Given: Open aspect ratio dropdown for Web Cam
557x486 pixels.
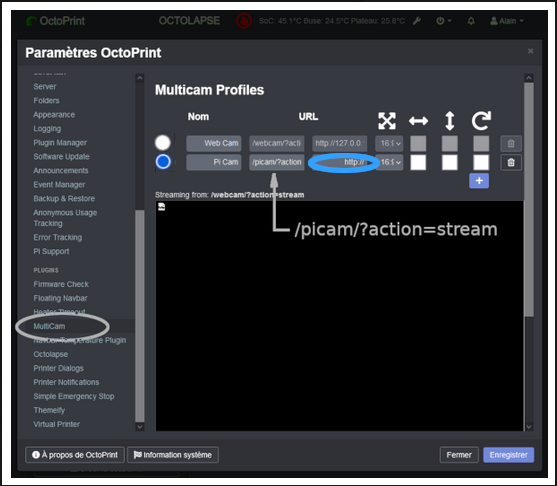Looking at the screenshot, I should [x=389, y=143].
